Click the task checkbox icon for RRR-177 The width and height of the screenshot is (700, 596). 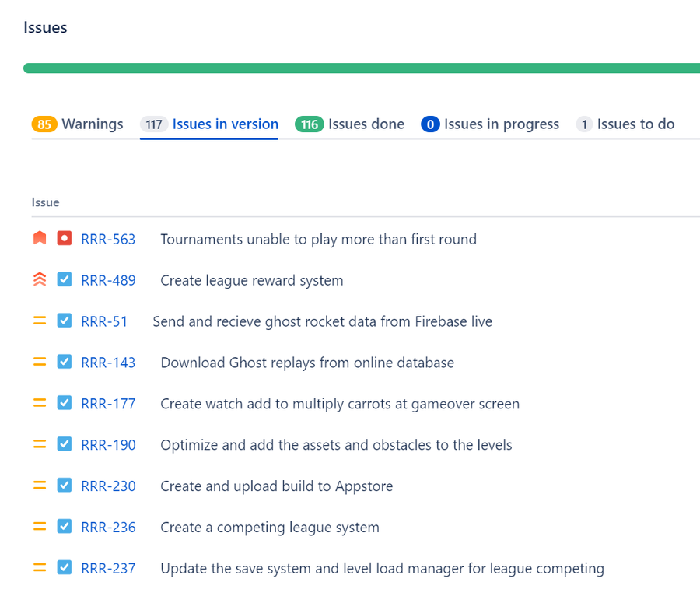pos(65,403)
